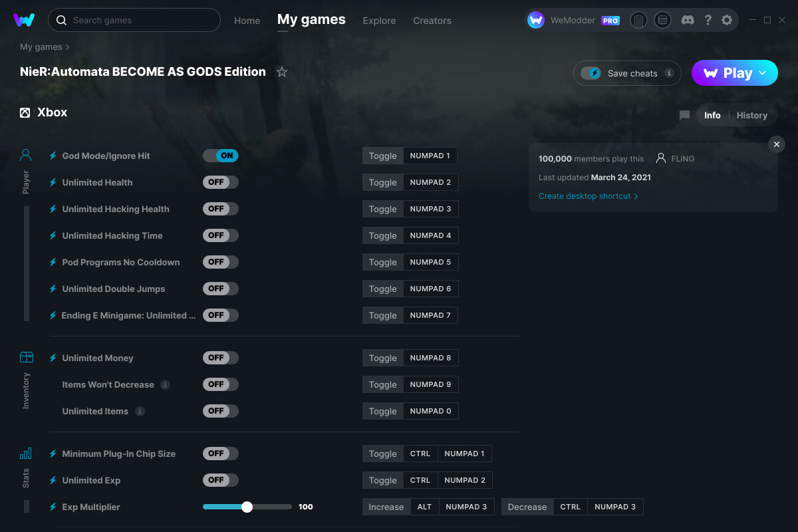
Task: Select the Info tab
Action: [x=712, y=115]
